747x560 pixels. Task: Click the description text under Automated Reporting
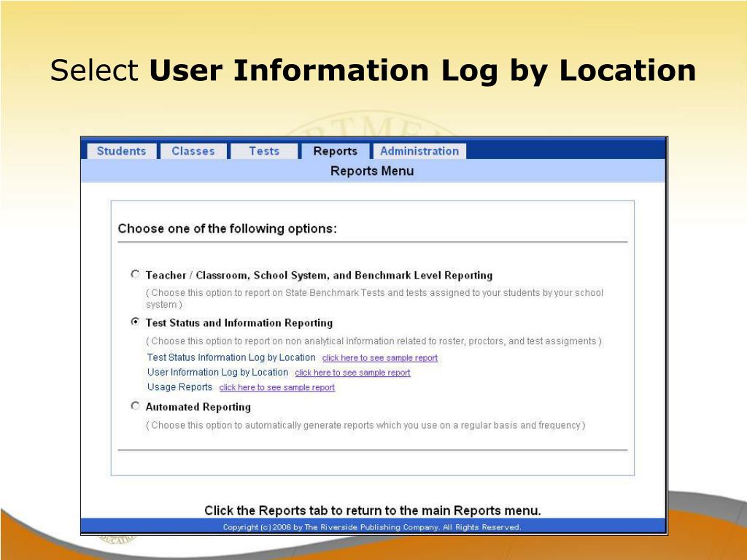365,425
